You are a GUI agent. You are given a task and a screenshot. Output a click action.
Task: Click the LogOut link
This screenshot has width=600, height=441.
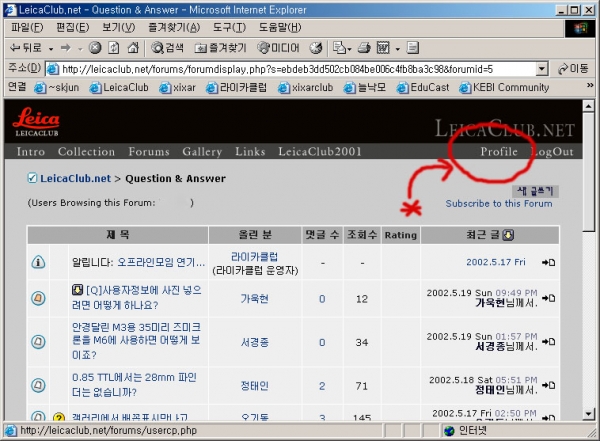552,151
